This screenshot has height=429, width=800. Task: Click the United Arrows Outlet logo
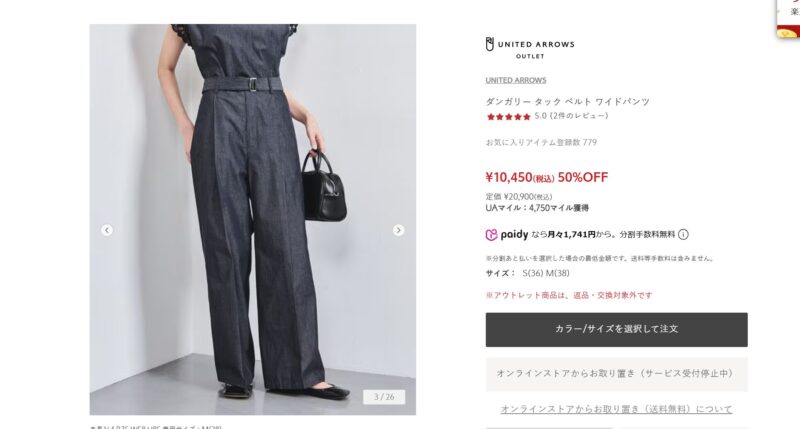click(530, 48)
